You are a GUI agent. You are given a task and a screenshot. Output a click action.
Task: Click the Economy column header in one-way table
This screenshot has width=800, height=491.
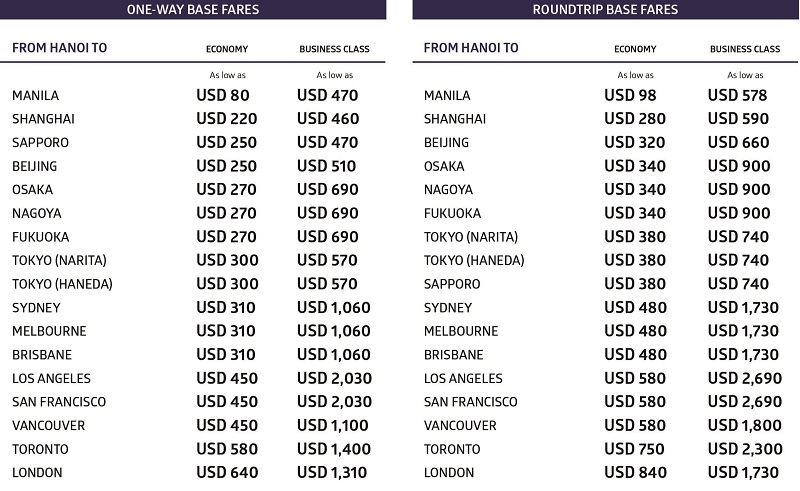[x=227, y=49]
